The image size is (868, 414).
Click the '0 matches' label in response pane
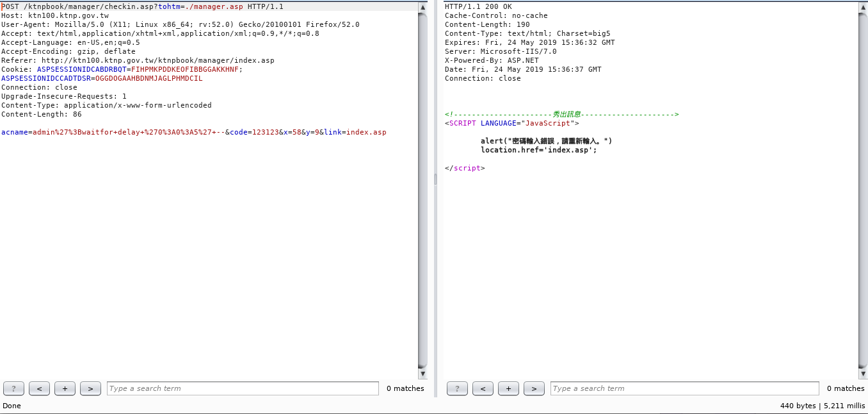[846, 388]
